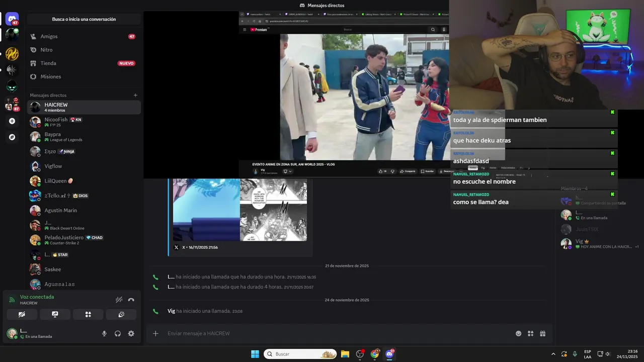Click your avatar in the user panel
The width and height of the screenshot is (644, 362).
coord(12,333)
